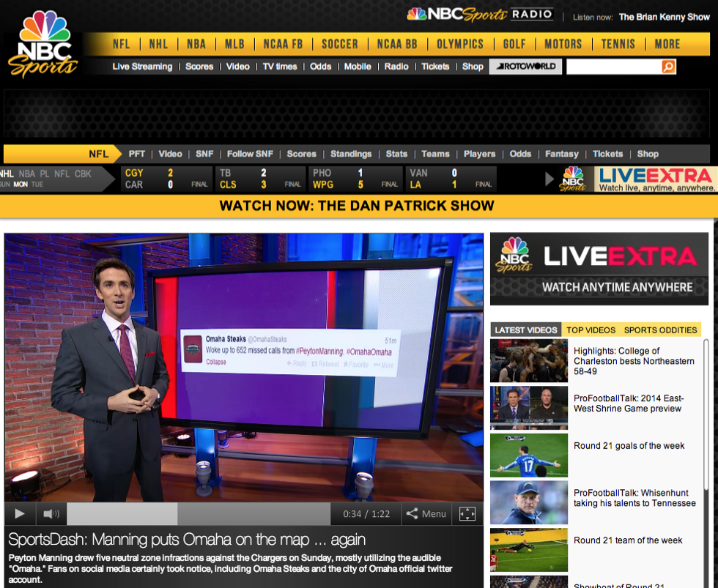718x588 pixels.
Task: Open the top bar Tickets link
Action: [435, 67]
